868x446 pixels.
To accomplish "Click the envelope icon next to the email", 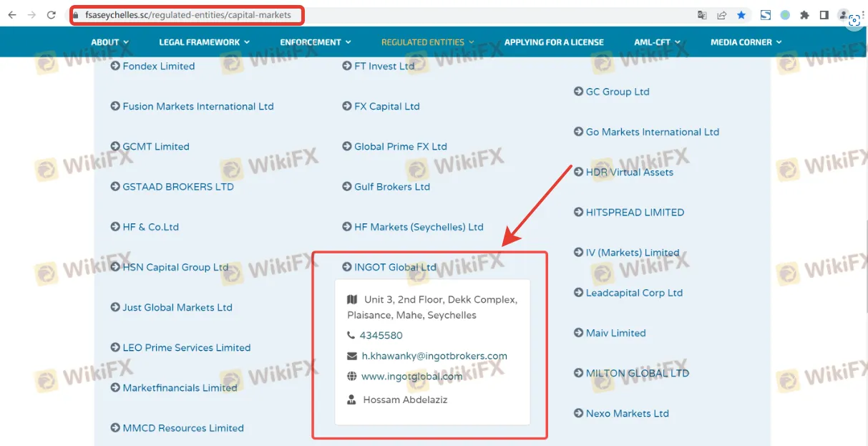I will point(351,356).
